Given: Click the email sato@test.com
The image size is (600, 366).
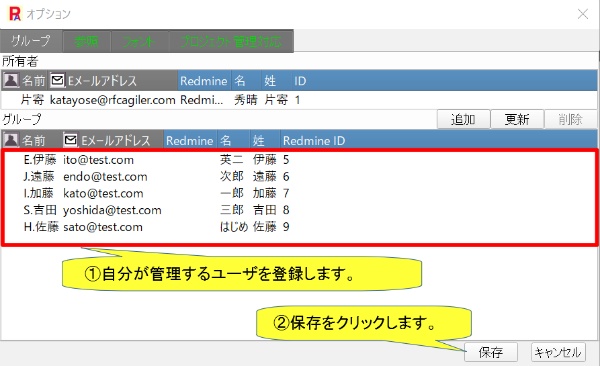Looking at the screenshot, I should pos(103,227).
